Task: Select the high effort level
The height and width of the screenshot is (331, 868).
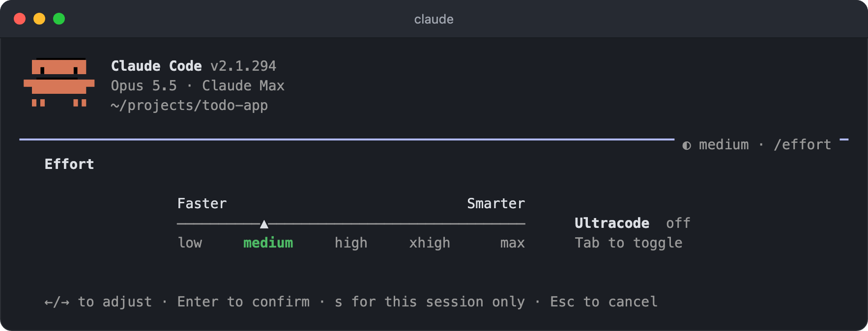Action: tap(351, 243)
